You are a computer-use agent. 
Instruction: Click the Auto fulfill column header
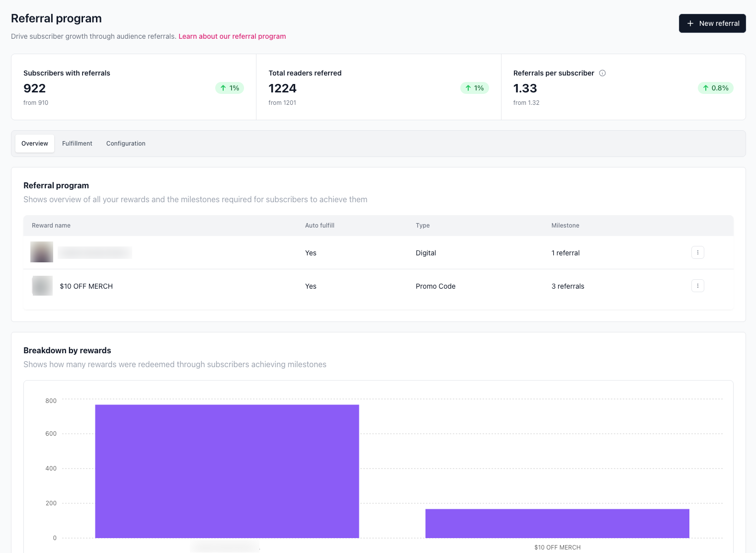coord(320,226)
